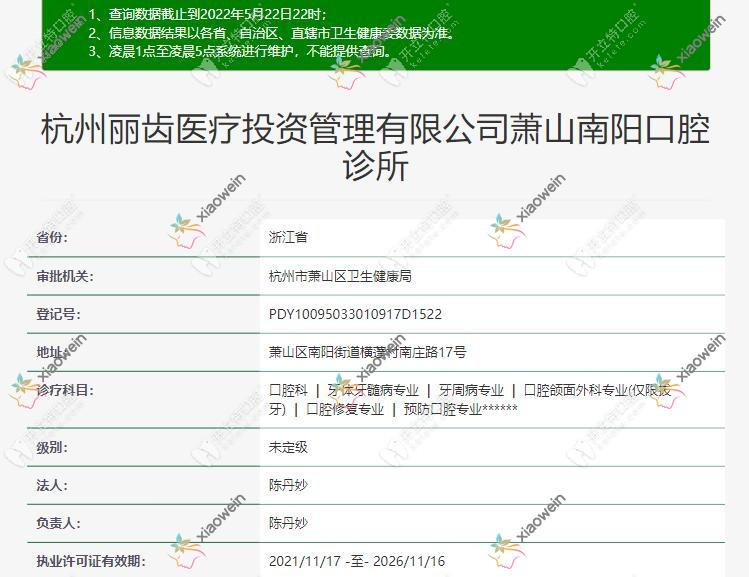Click the 执业许可证有效期 label
This screenshot has width=749, height=577.
point(91,561)
